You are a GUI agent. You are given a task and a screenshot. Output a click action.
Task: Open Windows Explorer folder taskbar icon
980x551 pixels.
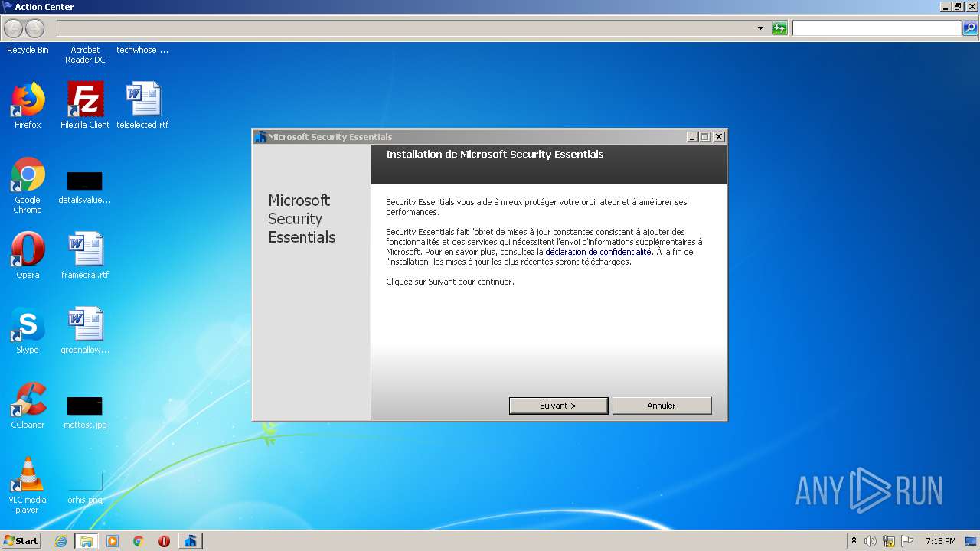86,541
